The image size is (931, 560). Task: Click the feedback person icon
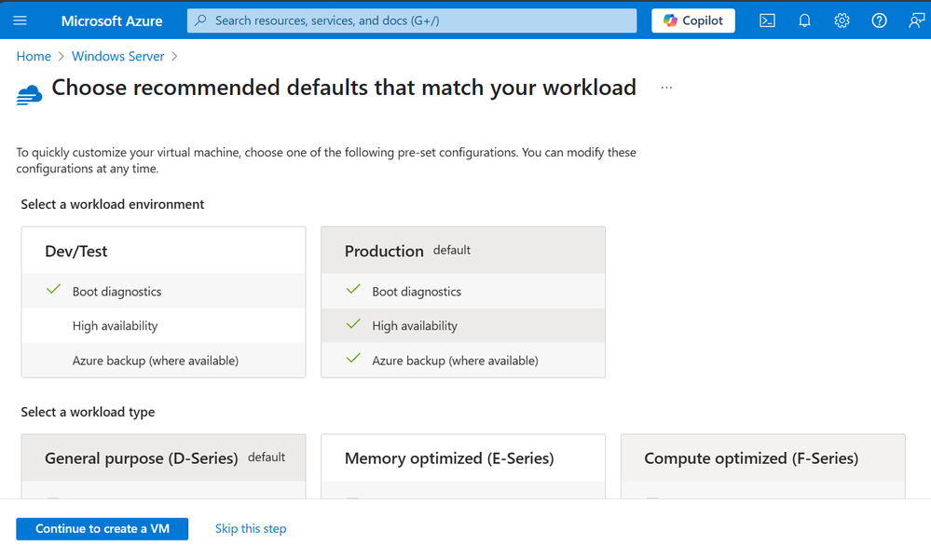point(916,20)
